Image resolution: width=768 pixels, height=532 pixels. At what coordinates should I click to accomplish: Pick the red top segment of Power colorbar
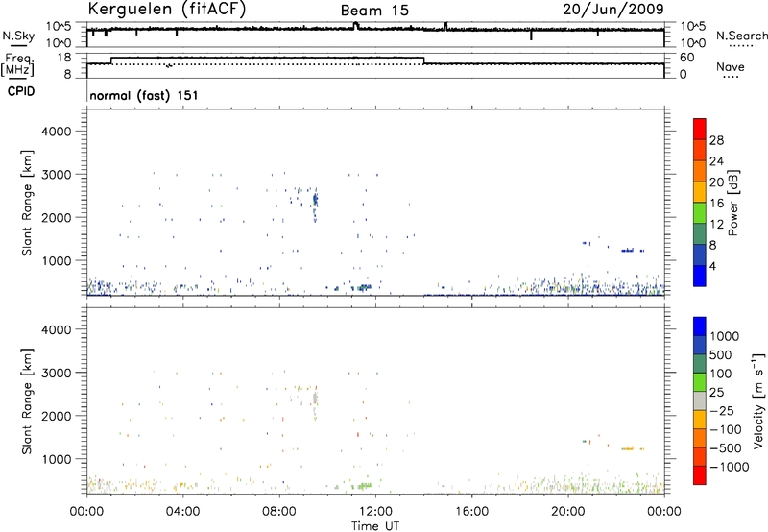pyautogui.click(x=700, y=130)
